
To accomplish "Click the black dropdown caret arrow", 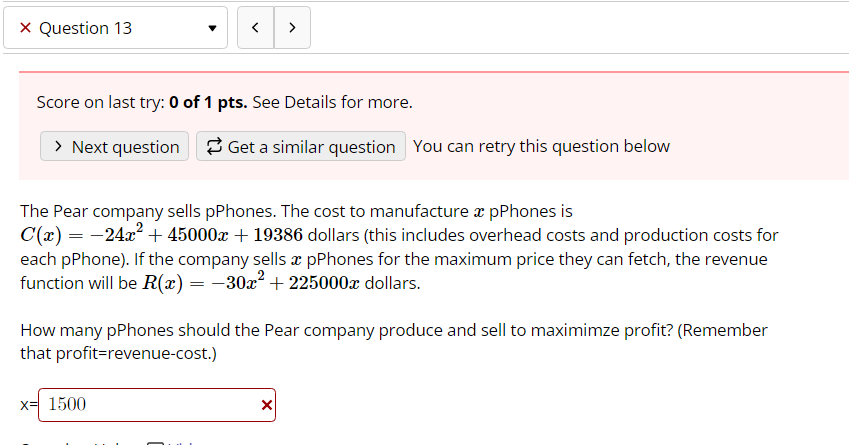I will coord(211,29).
